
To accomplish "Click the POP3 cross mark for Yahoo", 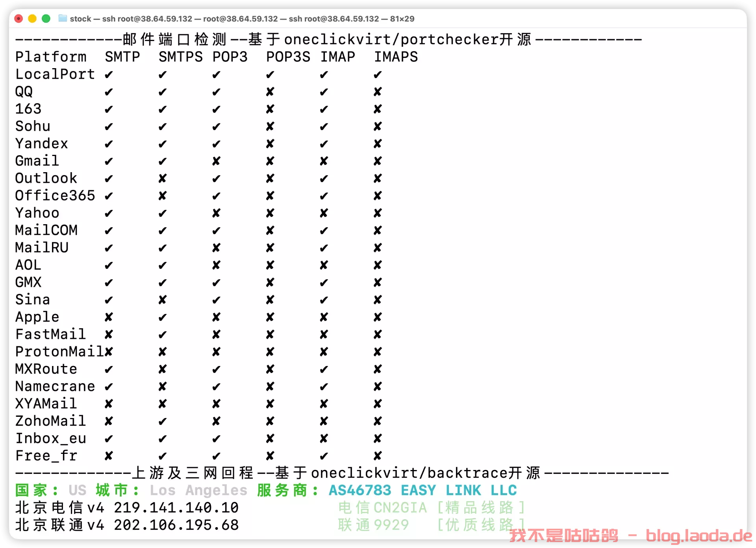I will click(x=216, y=213).
